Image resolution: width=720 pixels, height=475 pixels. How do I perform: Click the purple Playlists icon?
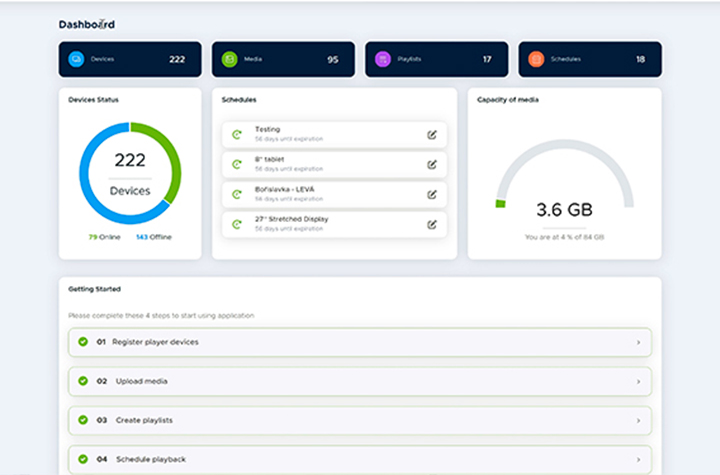tap(382, 60)
